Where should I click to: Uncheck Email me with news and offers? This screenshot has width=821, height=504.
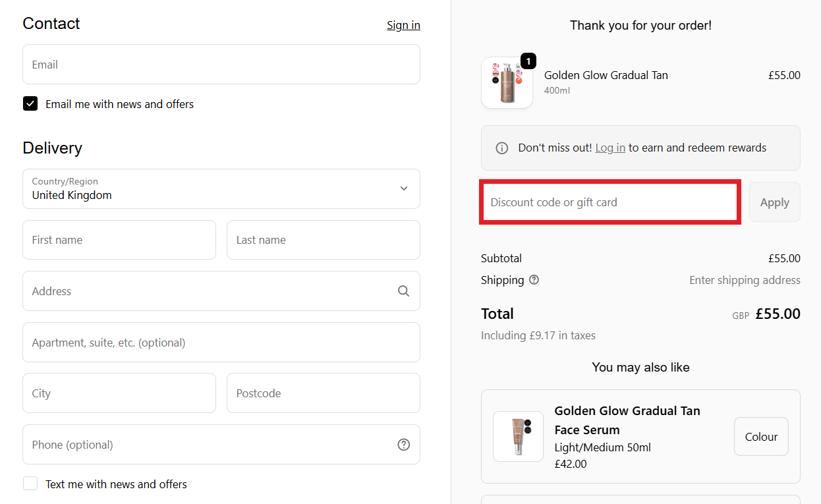(30, 104)
